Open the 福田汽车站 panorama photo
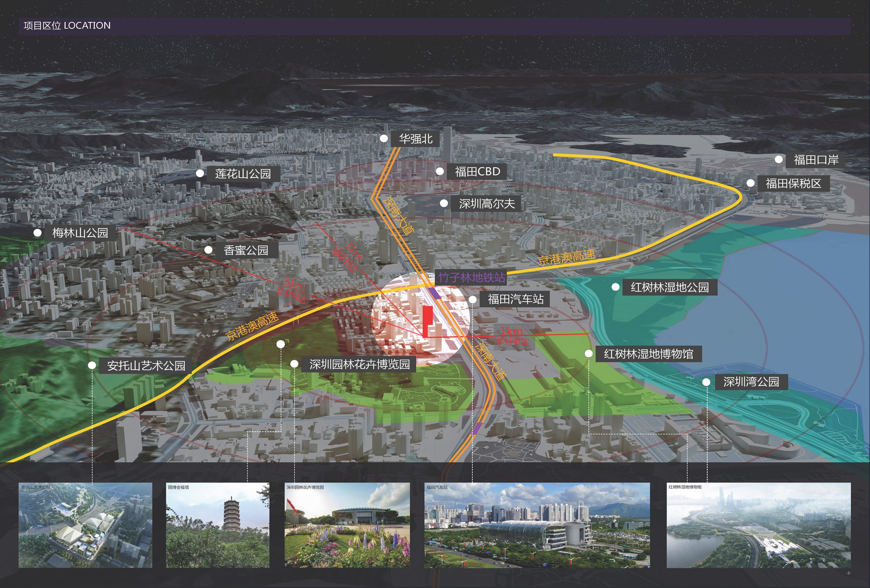 coord(537,525)
